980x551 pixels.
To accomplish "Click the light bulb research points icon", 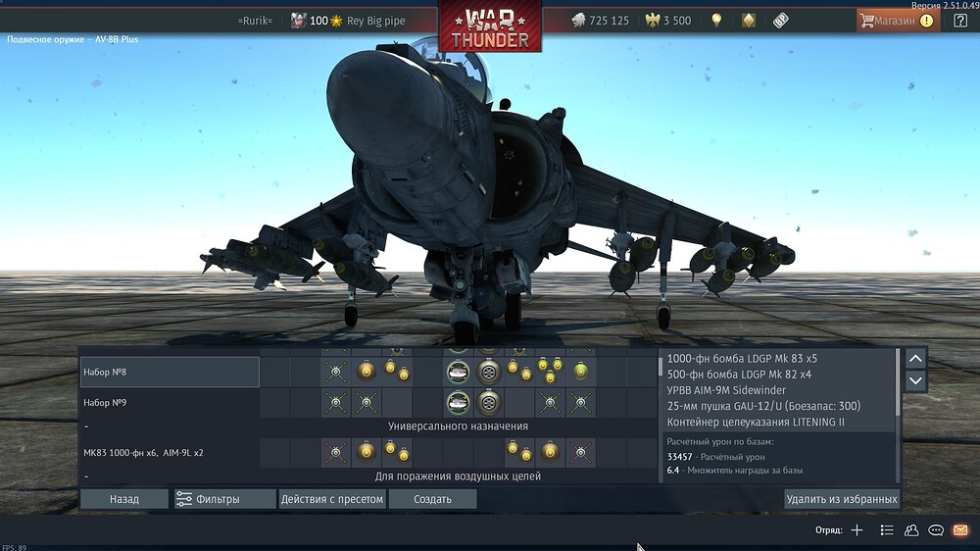I will 716,21.
